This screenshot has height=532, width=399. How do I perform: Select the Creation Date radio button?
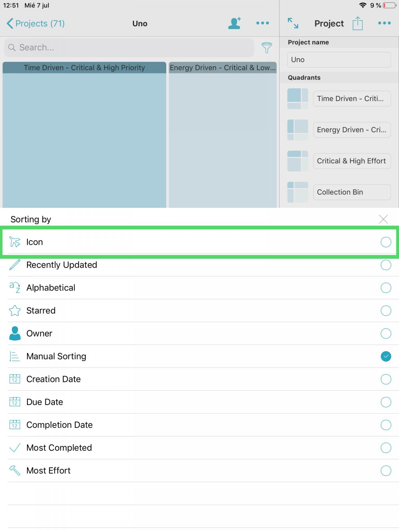386,379
